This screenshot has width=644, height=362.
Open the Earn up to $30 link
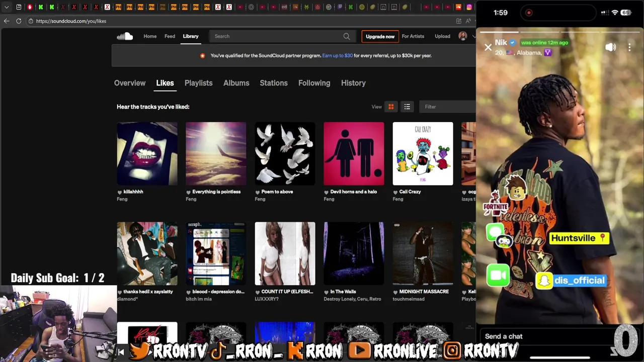click(337, 56)
